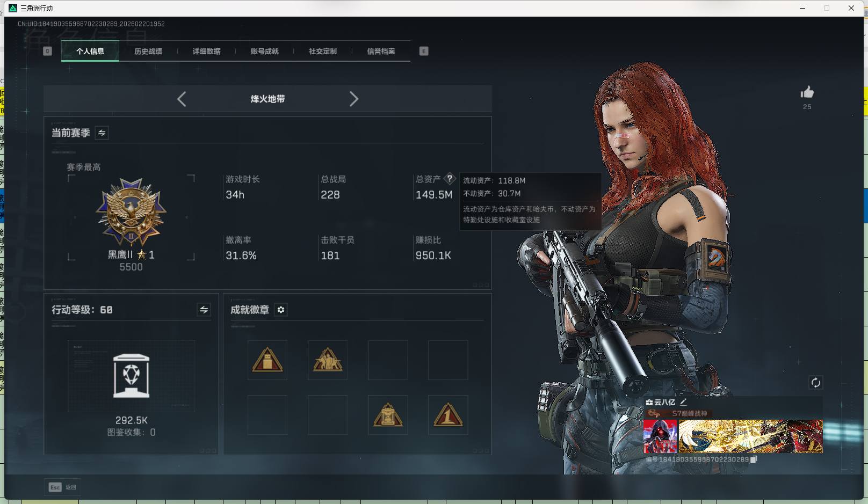Click the like count 25
The height and width of the screenshot is (504, 868).
coord(807,107)
